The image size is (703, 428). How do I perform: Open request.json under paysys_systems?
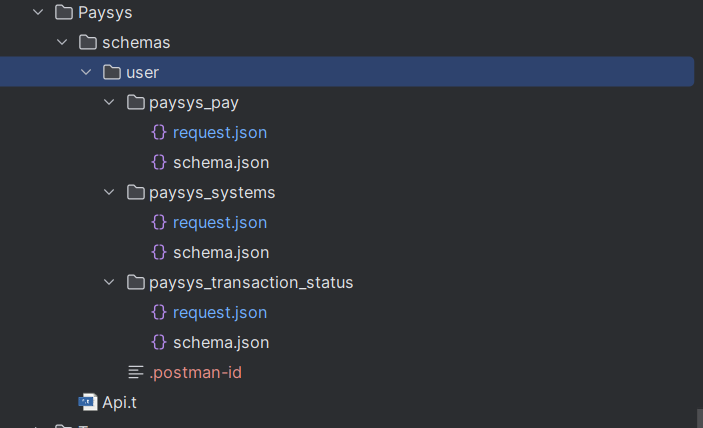[x=219, y=222]
